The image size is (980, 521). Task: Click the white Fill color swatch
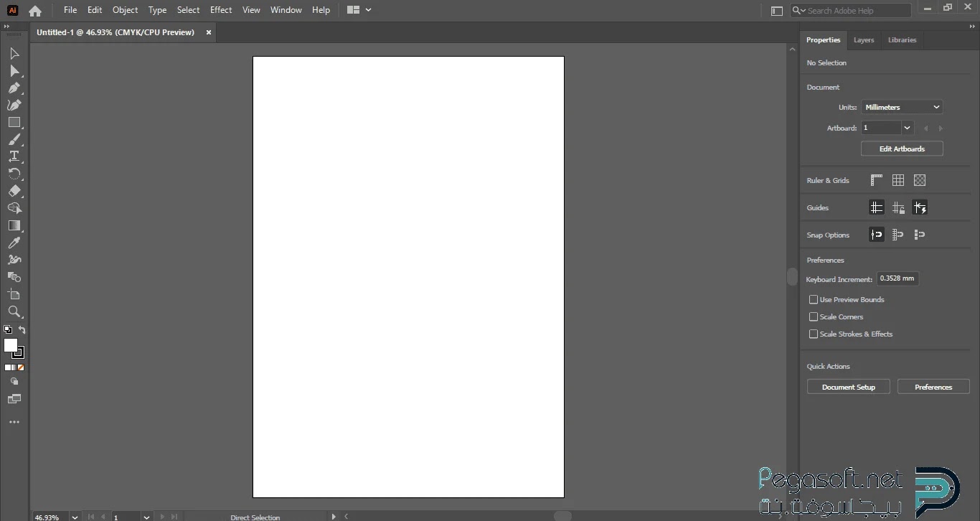[x=10, y=345]
